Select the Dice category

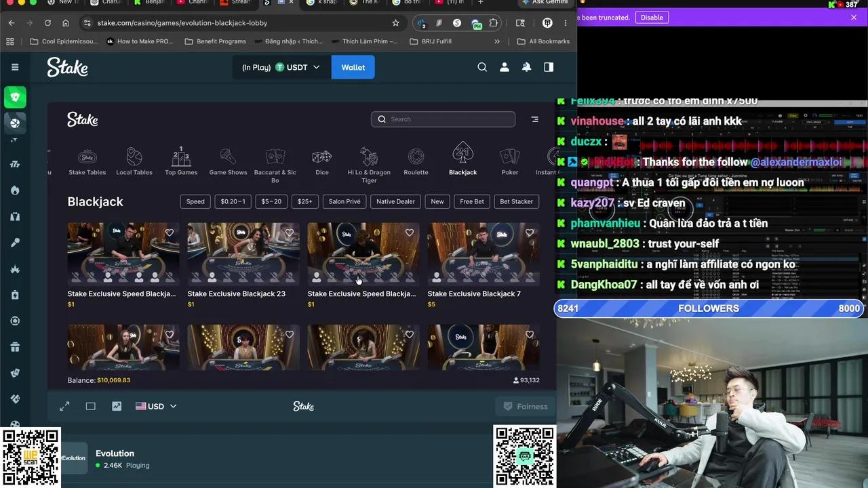tap(322, 162)
